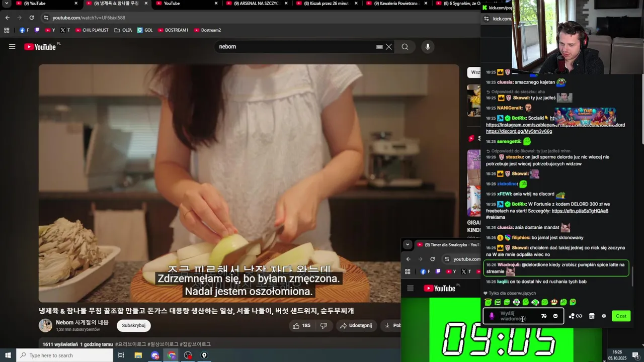The width and height of the screenshot is (644, 362).
Task: Send the message with the green Czat button
Action: (x=621, y=316)
